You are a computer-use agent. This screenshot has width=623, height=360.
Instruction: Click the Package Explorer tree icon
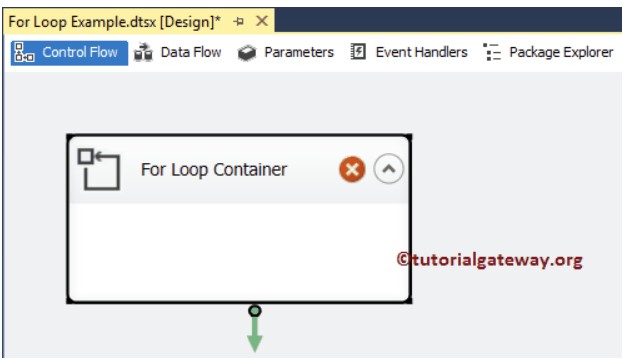pyautogui.click(x=492, y=52)
